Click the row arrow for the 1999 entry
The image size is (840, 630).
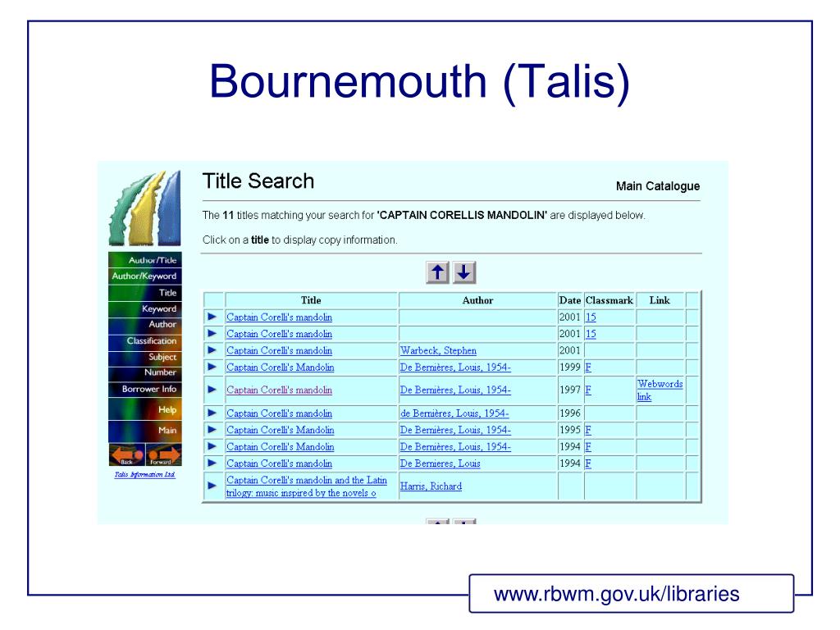[212, 367]
